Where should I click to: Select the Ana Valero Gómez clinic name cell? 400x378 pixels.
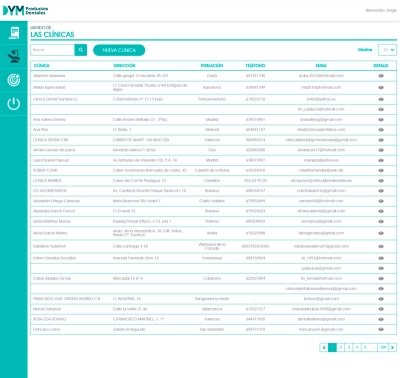49,119
